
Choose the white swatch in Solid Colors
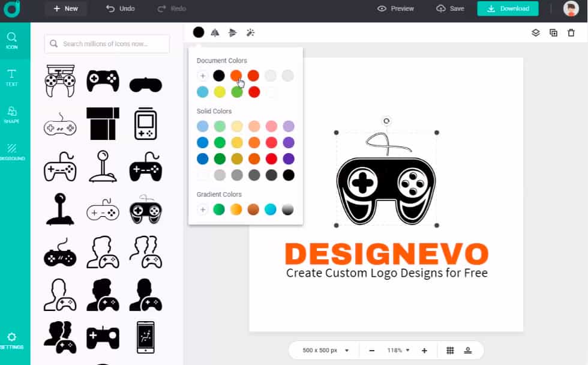click(x=203, y=175)
